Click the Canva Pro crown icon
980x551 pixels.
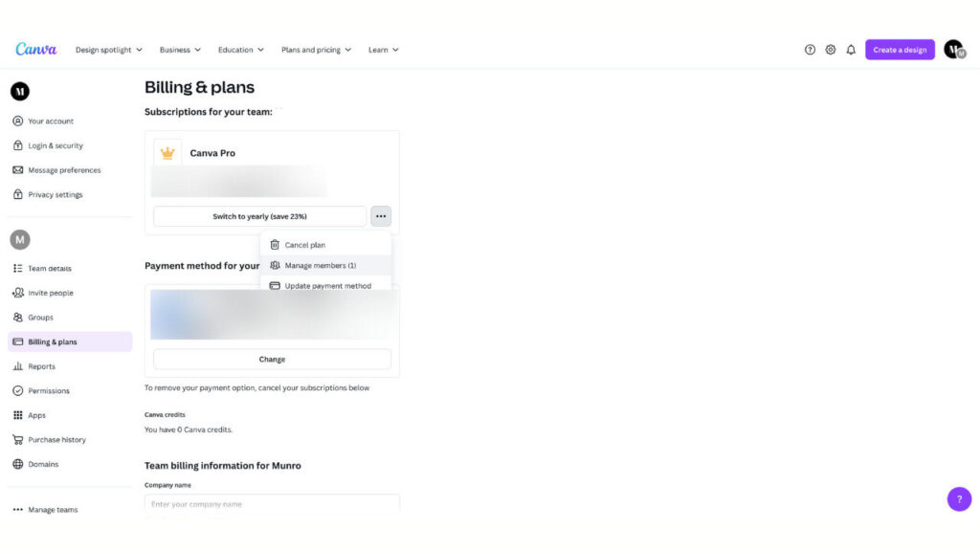coord(167,153)
